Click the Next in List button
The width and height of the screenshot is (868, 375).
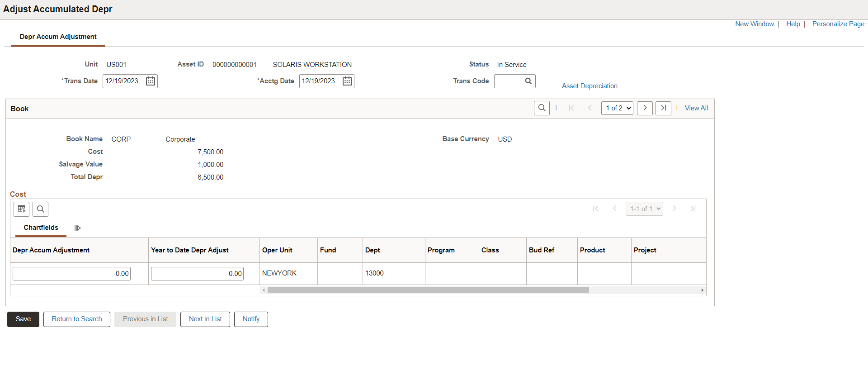(205, 319)
